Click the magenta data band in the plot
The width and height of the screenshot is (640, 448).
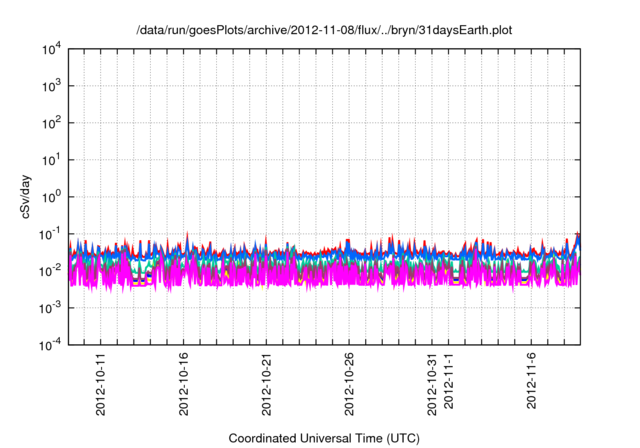pos(300,277)
